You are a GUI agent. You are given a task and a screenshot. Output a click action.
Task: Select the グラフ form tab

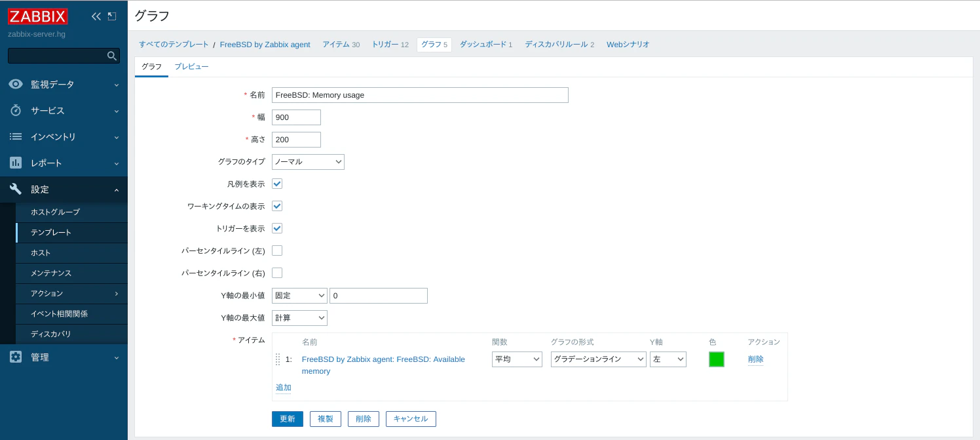point(151,67)
